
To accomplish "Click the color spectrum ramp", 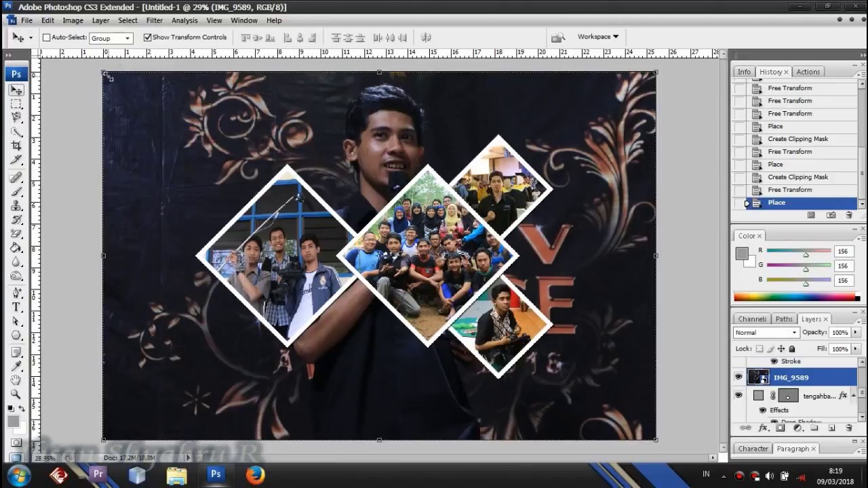I will (x=795, y=297).
